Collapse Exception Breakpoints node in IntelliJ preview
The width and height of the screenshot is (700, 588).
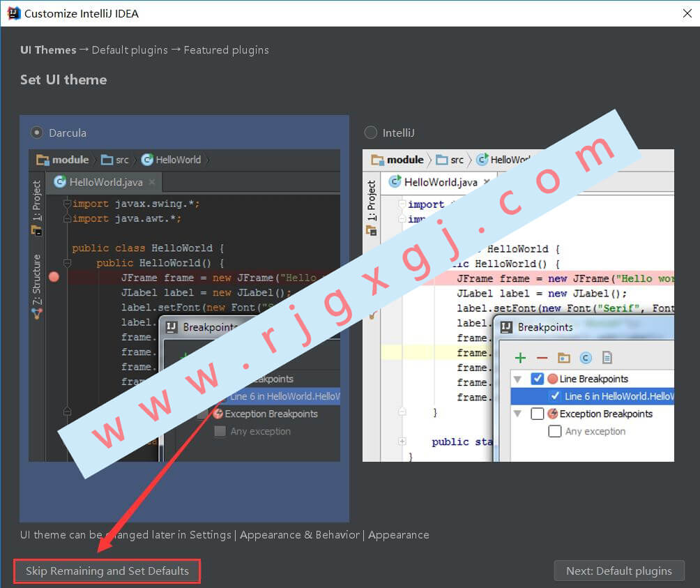(x=518, y=414)
